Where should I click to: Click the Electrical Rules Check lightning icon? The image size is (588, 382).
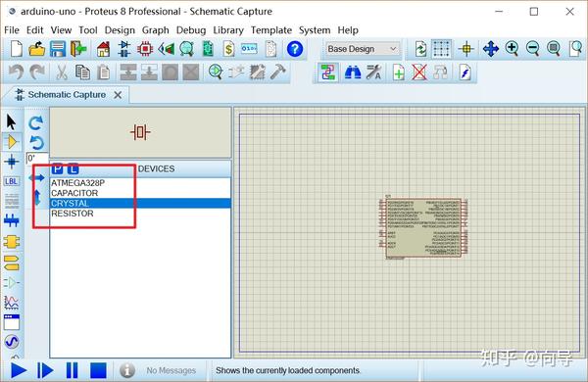(465, 72)
